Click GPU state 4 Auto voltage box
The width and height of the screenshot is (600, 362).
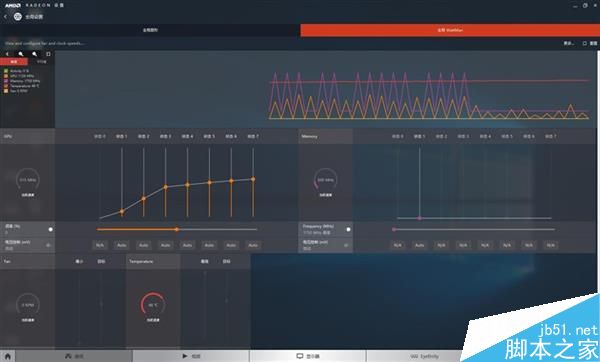tap(188, 245)
